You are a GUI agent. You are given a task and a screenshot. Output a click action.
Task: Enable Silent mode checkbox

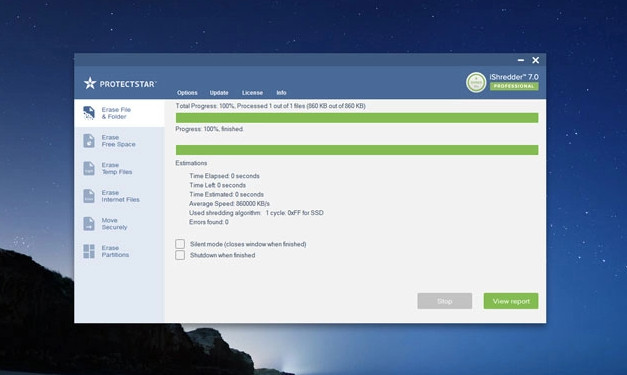click(180, 244)
